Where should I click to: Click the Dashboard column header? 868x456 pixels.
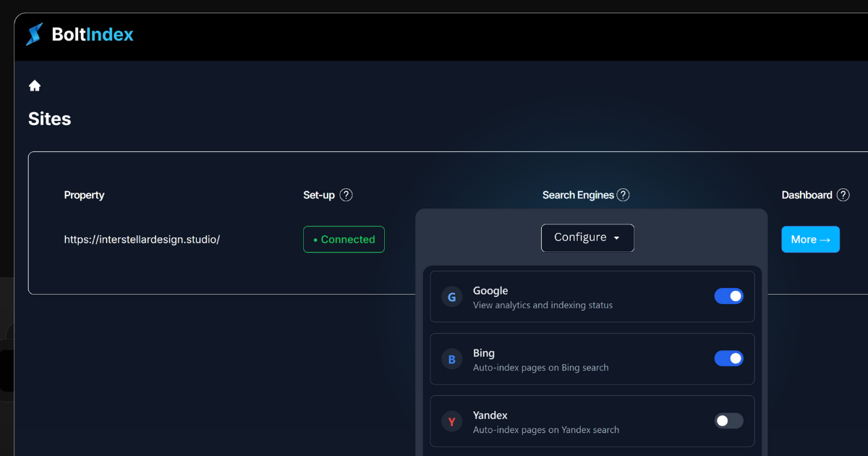(x=807, y=195)
